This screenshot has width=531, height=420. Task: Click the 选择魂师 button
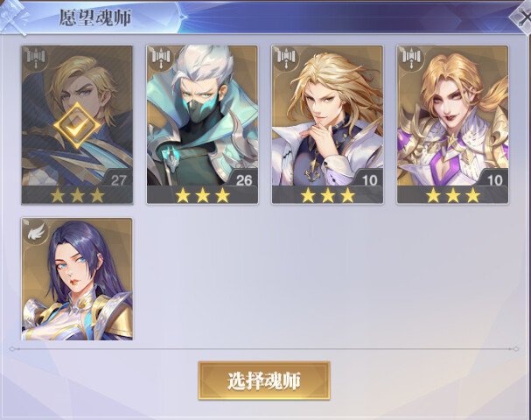(x=264, y=381)
